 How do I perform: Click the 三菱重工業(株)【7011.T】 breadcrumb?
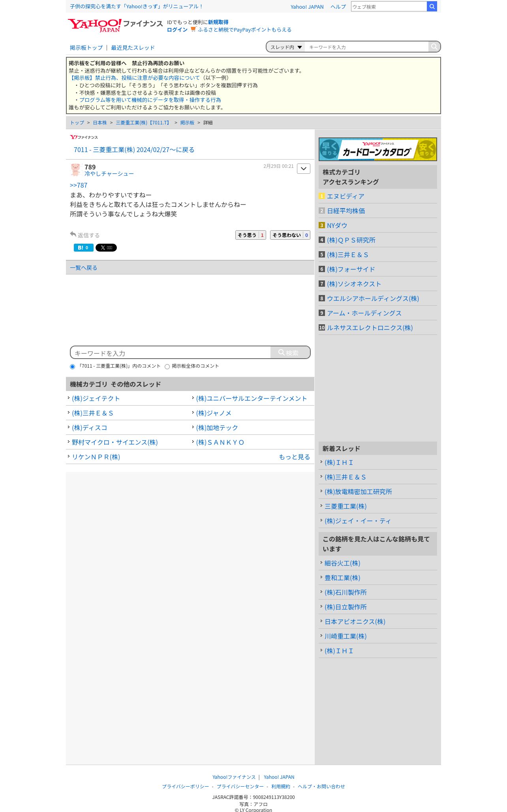[143, 123]
